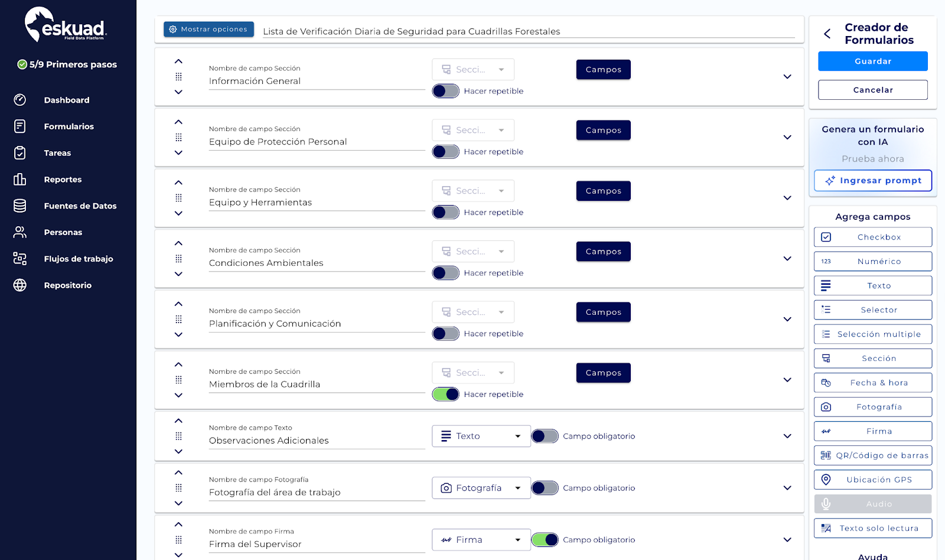Add a QR/Código de barras field
The height and width of the screenshot is (560, 945).
coord(873,455)
